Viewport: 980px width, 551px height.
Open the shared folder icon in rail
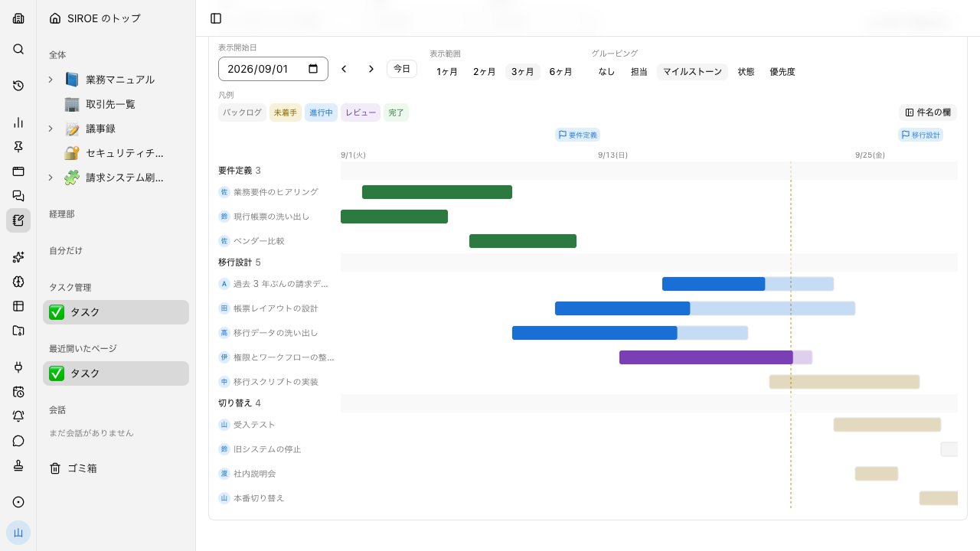tap(18, 331)
